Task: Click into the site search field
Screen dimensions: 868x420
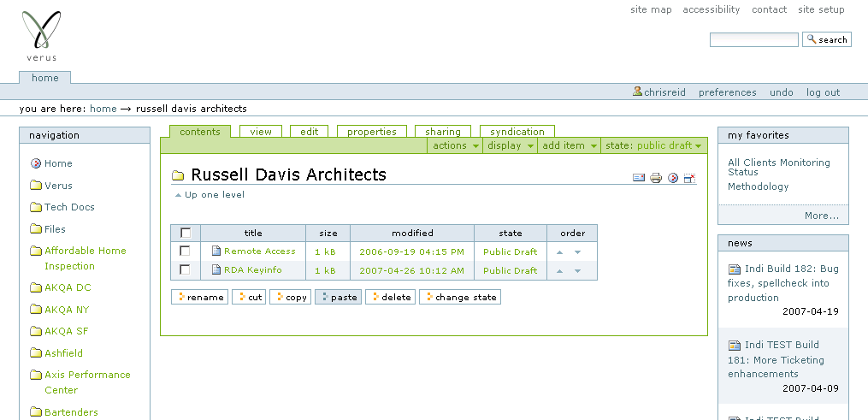Action: pos(753,39)
